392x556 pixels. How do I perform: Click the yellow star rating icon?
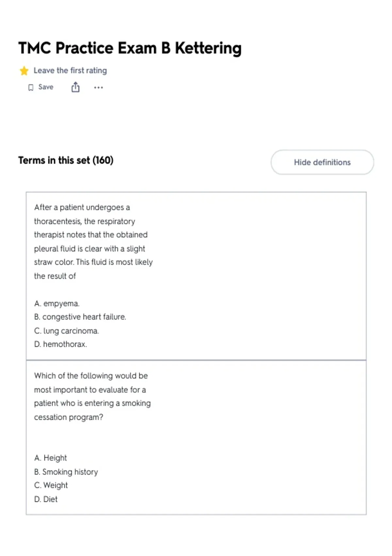pyautogui.click(x=24, y=71)
